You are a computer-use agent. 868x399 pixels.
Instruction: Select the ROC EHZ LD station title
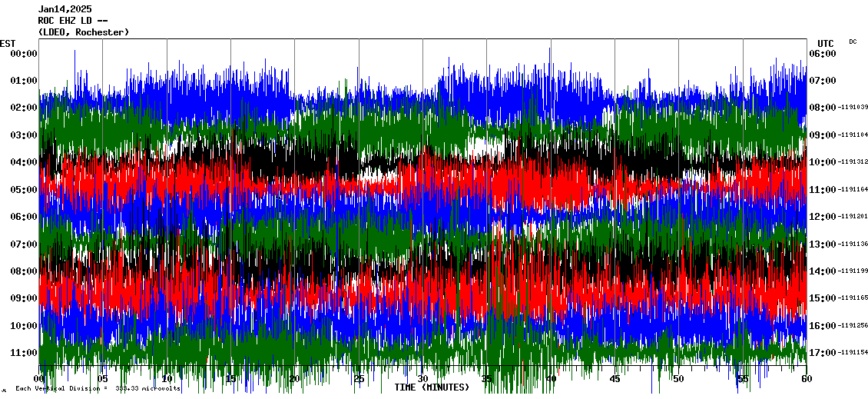pyautogui.click(x=73, y=21)
